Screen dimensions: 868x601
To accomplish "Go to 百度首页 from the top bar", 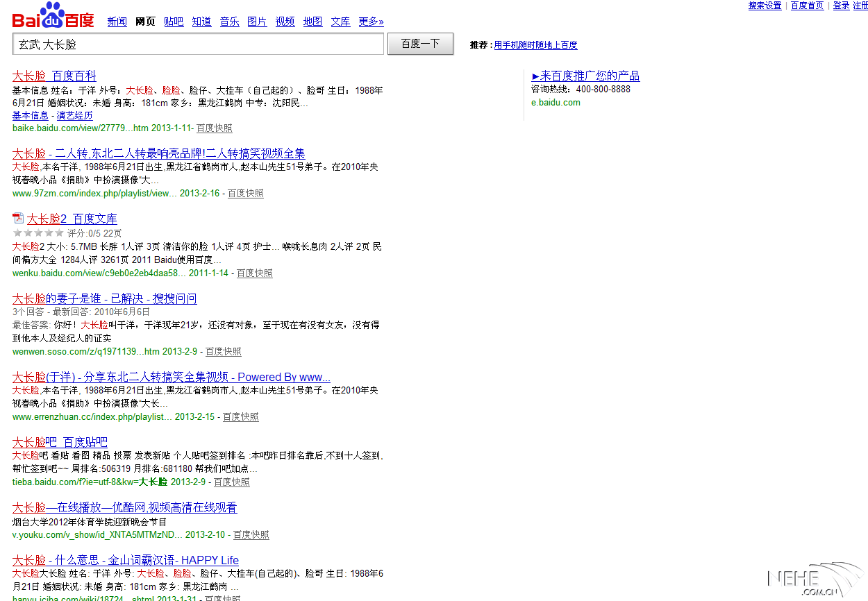I will 807,6.
